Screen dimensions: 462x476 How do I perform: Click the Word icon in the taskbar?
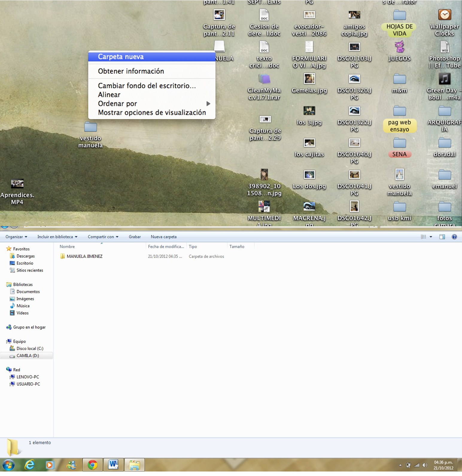click(113, 465)
